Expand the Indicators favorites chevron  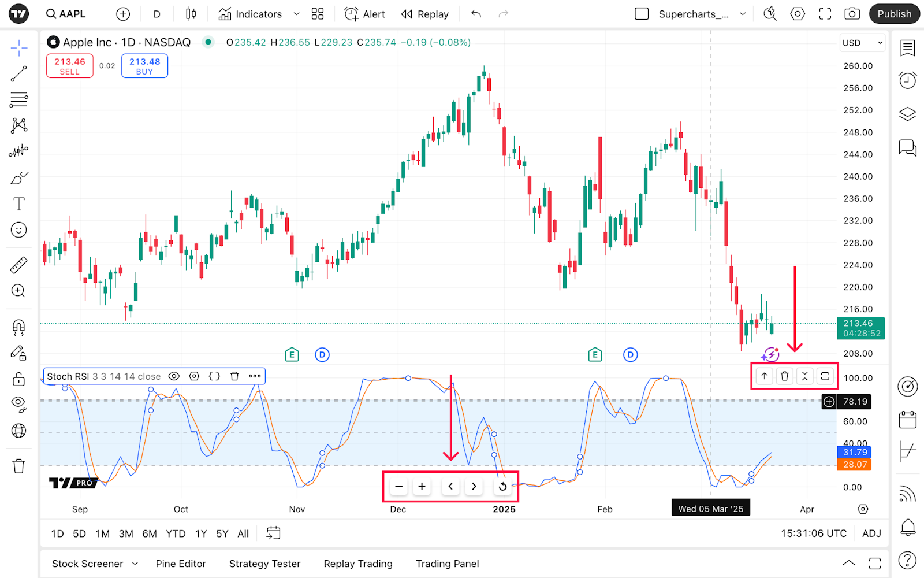297,14
